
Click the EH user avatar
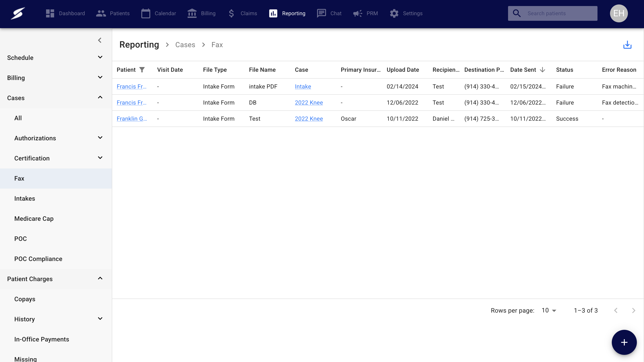619,13
